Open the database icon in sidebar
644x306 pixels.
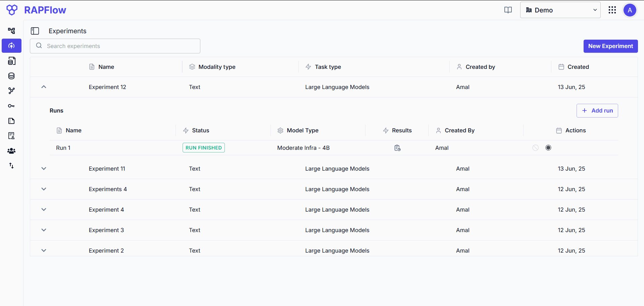(11, 76)
